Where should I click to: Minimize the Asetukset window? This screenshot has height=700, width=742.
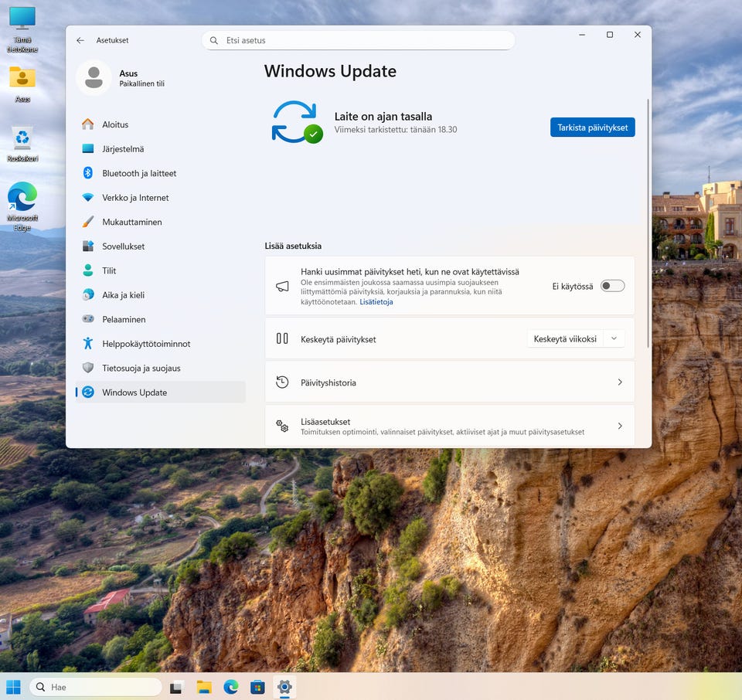coord(582,35)
